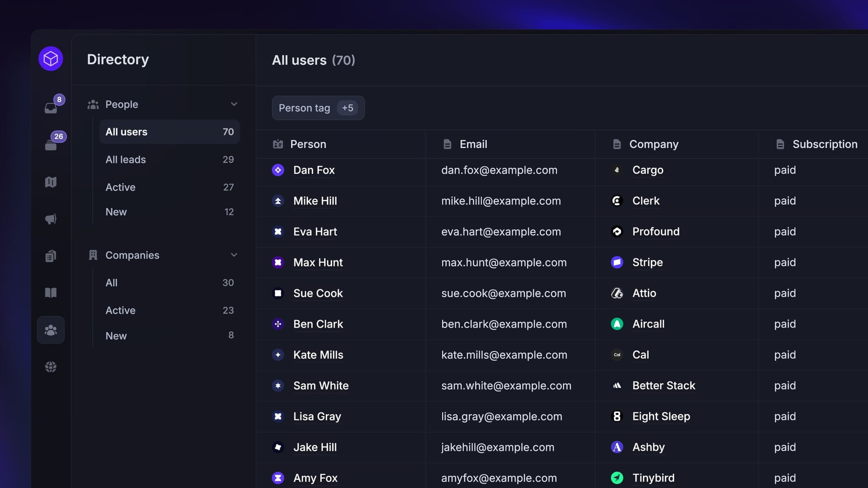The image size is (868, 488).
Task: Collapse the People section
Action: tap(234, 104)
